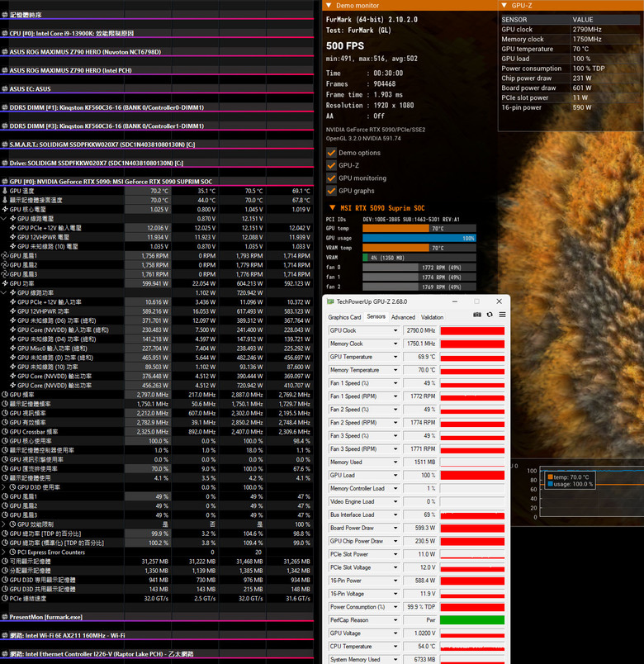The image size is (644, 664).
Task: Collapse the GPU 線路功率 tree group
Action: [4, 293]
